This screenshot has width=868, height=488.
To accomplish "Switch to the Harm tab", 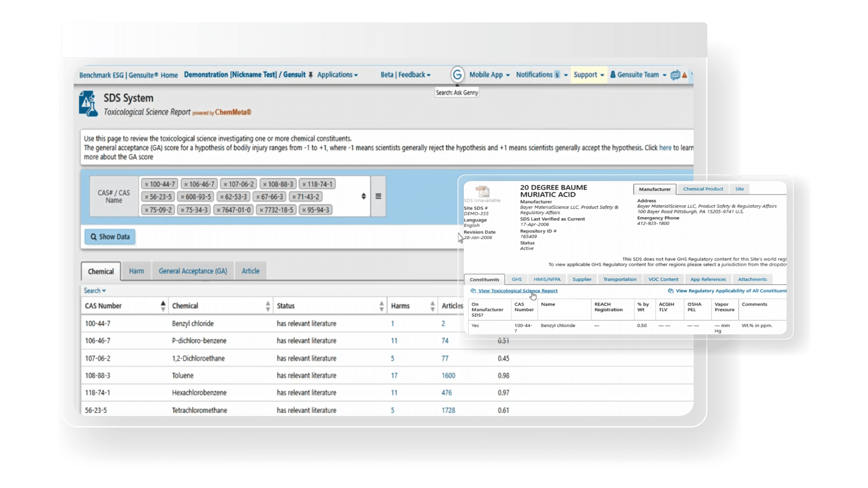I will [137, 271].
